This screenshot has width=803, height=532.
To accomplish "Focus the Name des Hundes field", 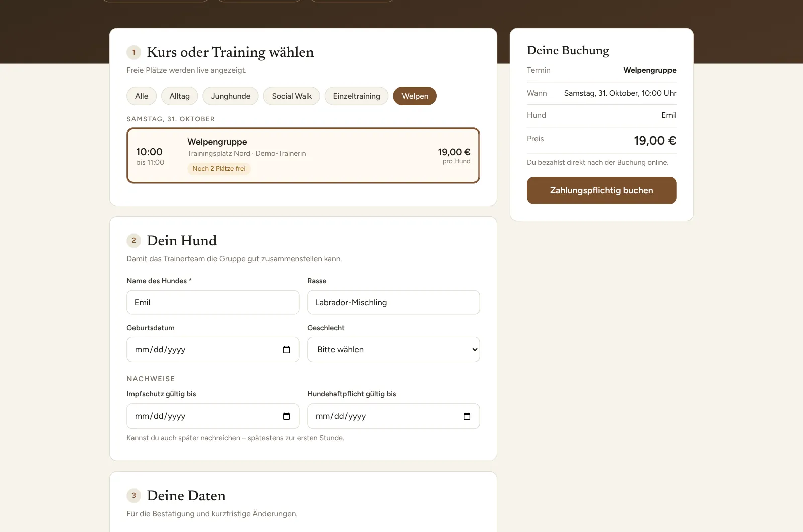I will point(213,302).
